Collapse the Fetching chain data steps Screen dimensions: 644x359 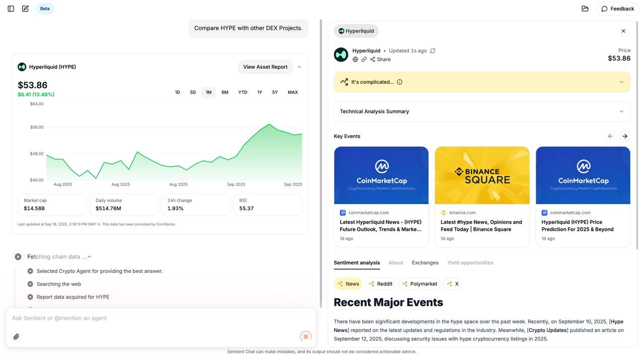90,257
